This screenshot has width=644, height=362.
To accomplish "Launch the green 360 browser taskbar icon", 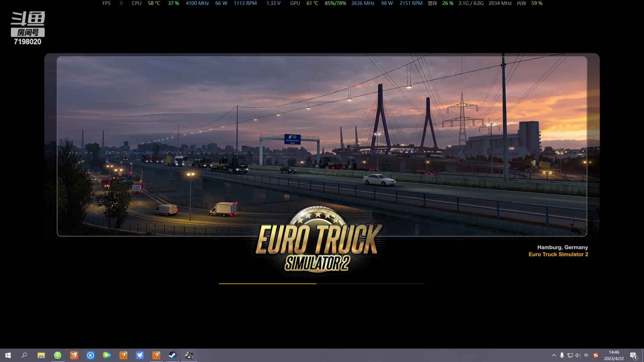I will point(58,355).
